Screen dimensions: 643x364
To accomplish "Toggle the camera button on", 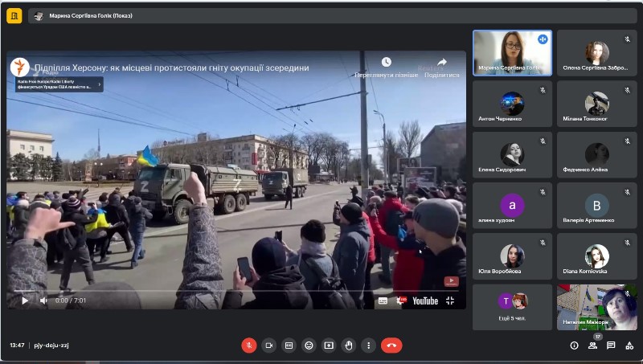I will coord(269,346).
